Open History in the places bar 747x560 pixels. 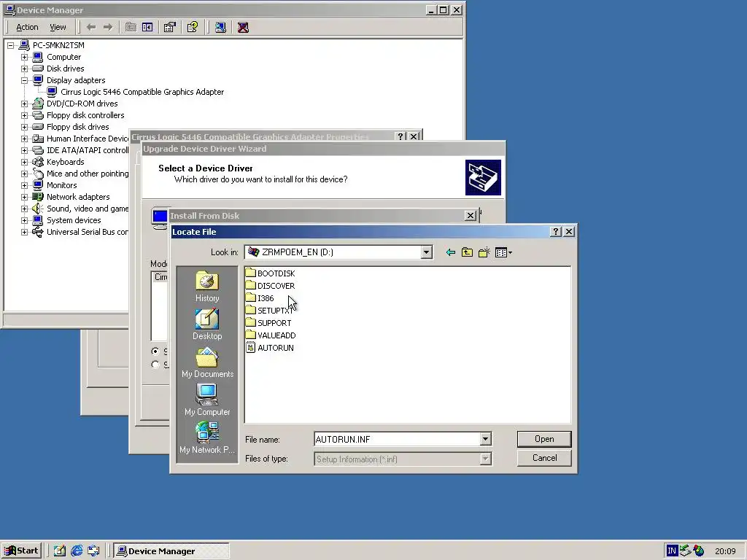[206, 287]
